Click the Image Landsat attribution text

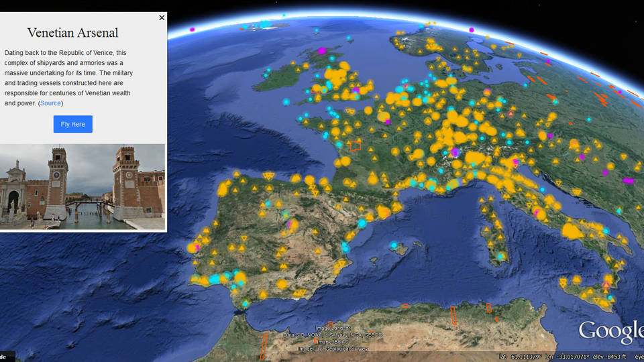333,328
